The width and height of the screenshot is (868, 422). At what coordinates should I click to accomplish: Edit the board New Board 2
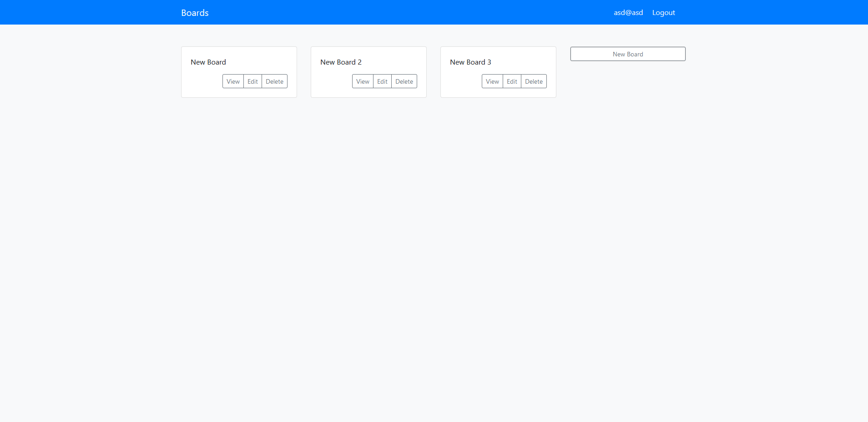382,81
